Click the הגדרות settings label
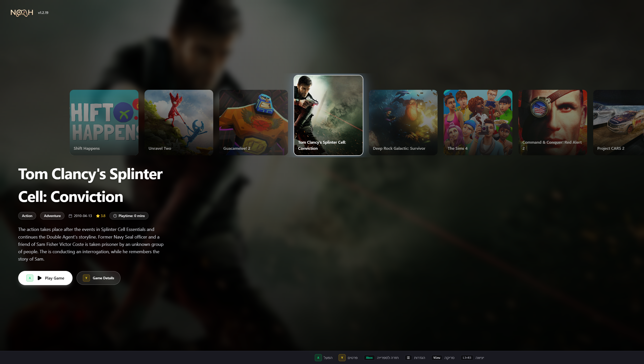 click(x=420, y=358)
